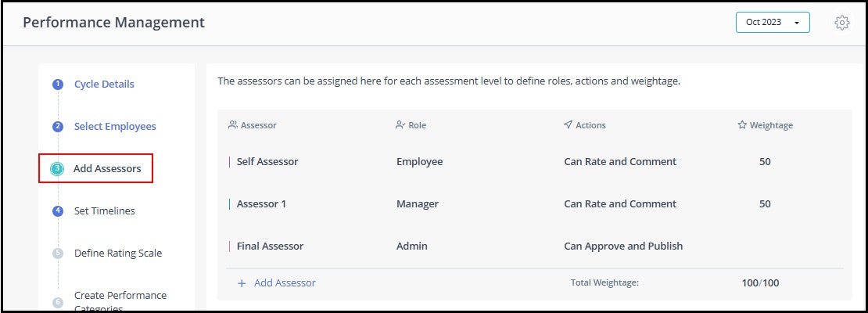Click the step 1 circle icon

click(x=58, y=85)
